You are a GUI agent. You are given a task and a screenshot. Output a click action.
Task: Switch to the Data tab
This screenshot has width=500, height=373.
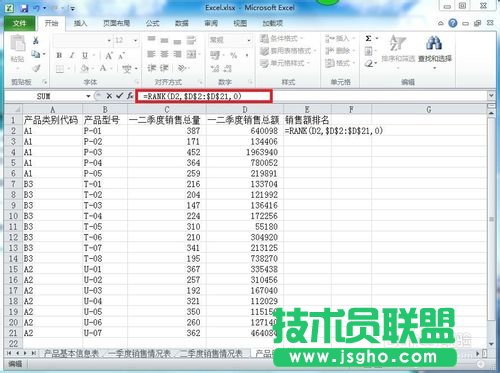click(x=182, y=23)
